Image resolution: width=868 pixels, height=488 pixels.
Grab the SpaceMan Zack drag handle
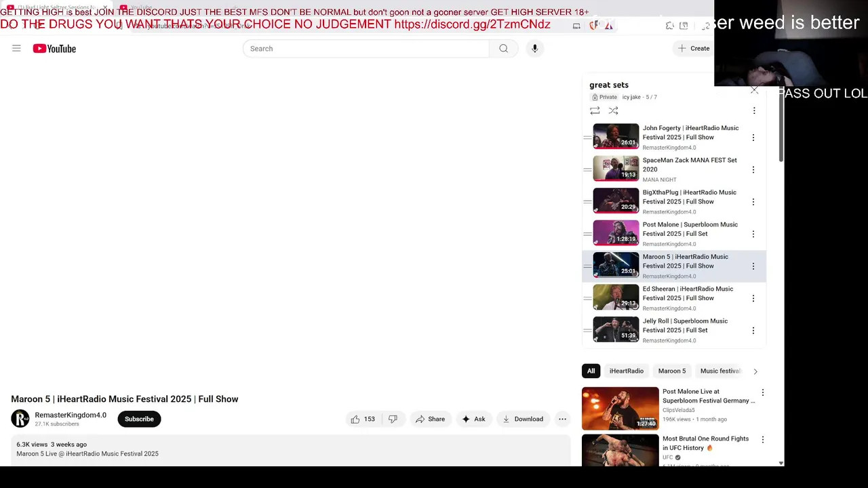pos(587,169)
